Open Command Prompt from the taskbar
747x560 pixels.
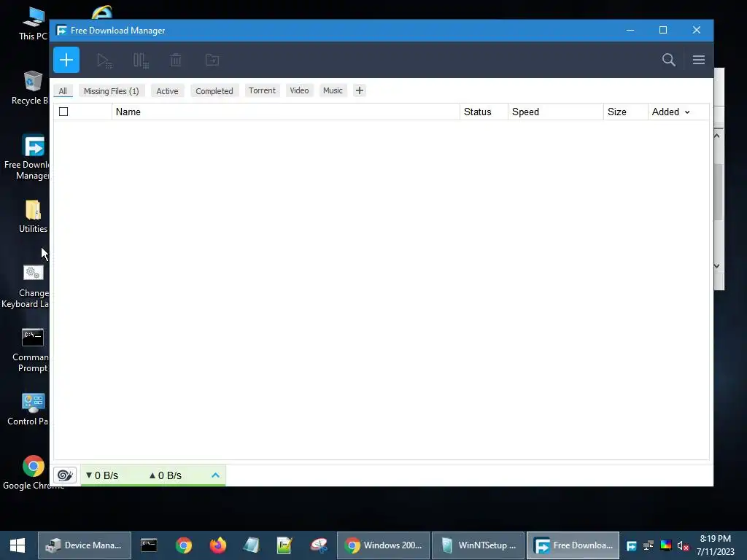click(x=149, y=545)
